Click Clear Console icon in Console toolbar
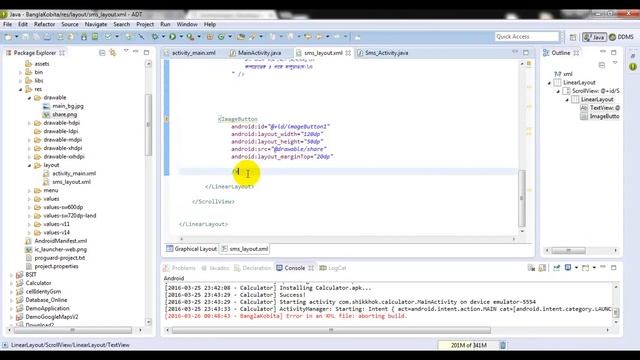The image size is (640, 360). click(531, 268)
